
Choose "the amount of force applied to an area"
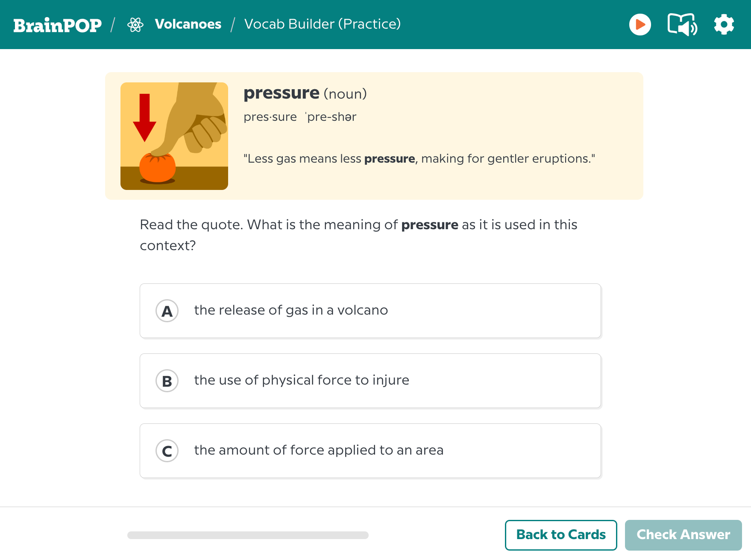tap(319, 450)
